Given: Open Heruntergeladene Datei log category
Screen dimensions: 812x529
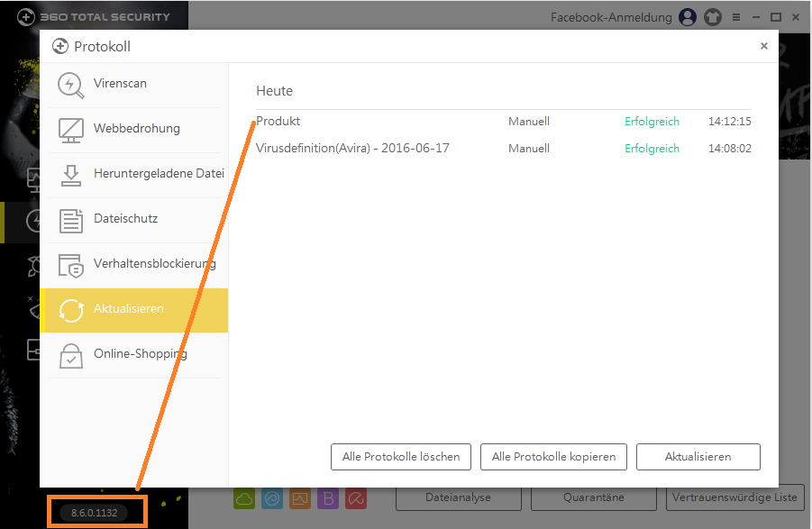Looking at the screenshot, I should point(133,175).
